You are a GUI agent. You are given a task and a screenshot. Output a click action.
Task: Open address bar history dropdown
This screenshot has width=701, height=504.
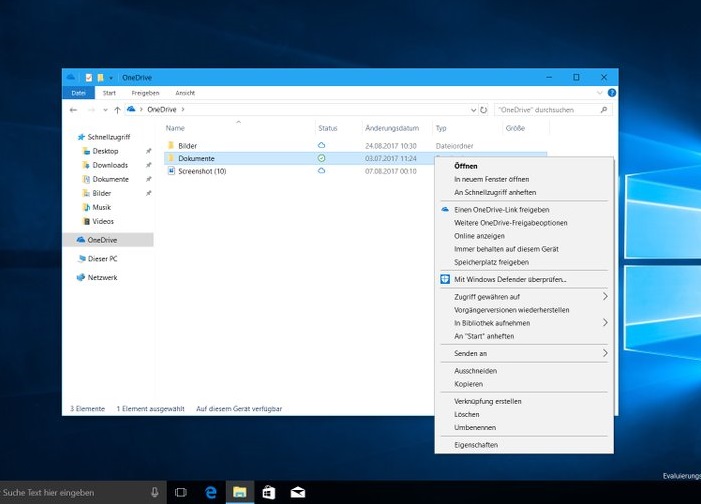point(473,109)
